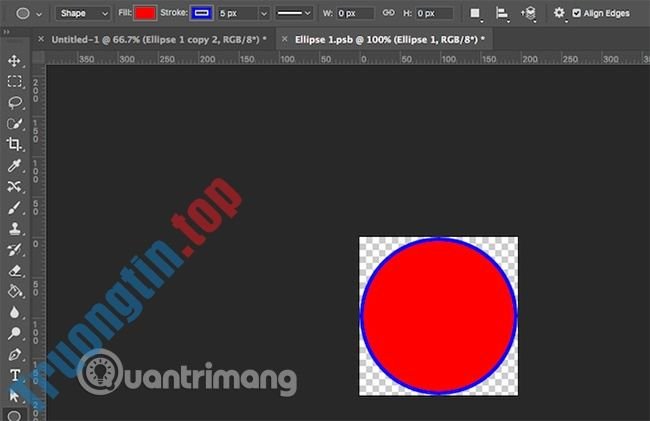The height and width of the screenshot is (421, 650).
Task: Select the Blur tool
Action: coord(15,312)
